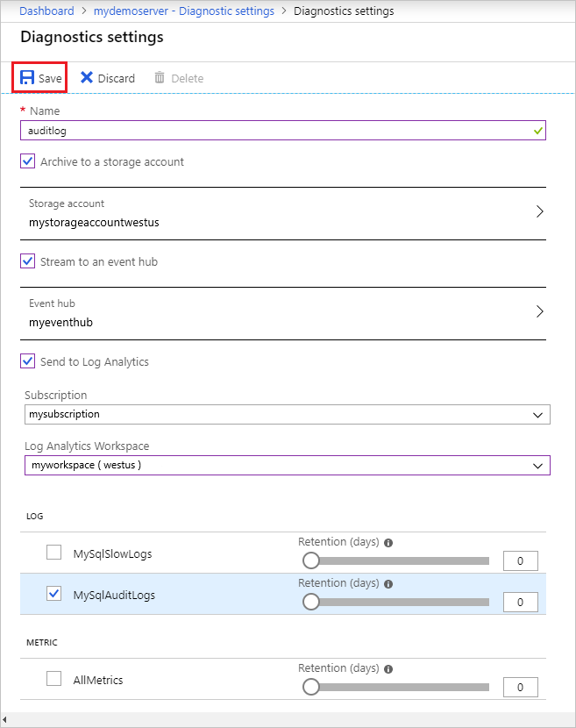Go to Dashboard breadcrumb link
Image resolution: width=576 pixels, height=728 pixels.
(x=46, y=11)
